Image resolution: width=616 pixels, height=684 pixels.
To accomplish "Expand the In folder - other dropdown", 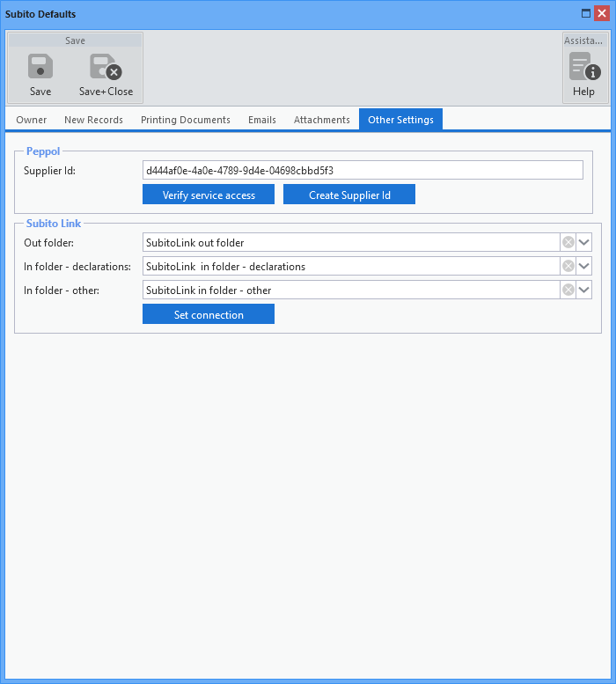I will tap(583, 291).
